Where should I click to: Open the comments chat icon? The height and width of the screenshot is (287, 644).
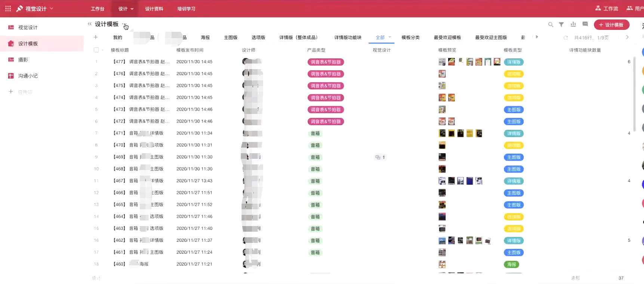pyautogui.click(x=585, y=24)
